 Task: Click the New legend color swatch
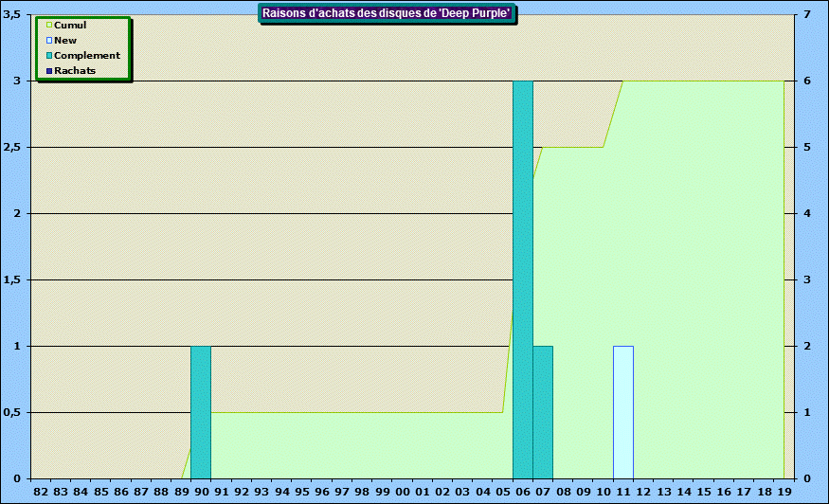(x=49, y=41)
